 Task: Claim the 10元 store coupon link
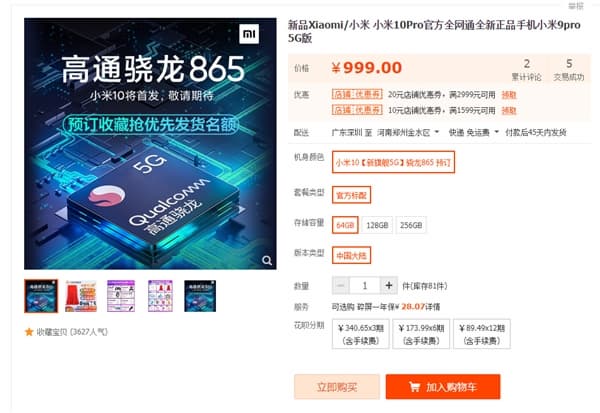[509, 111]
